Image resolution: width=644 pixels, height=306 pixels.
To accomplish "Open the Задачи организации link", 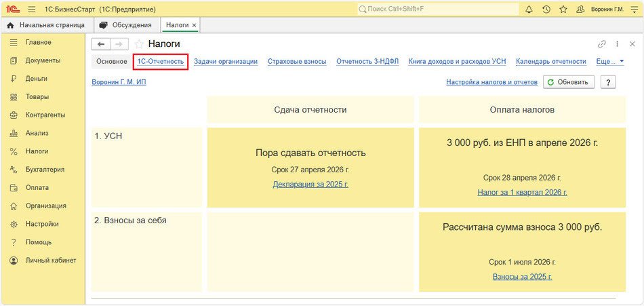I will (x=226, y=62).
